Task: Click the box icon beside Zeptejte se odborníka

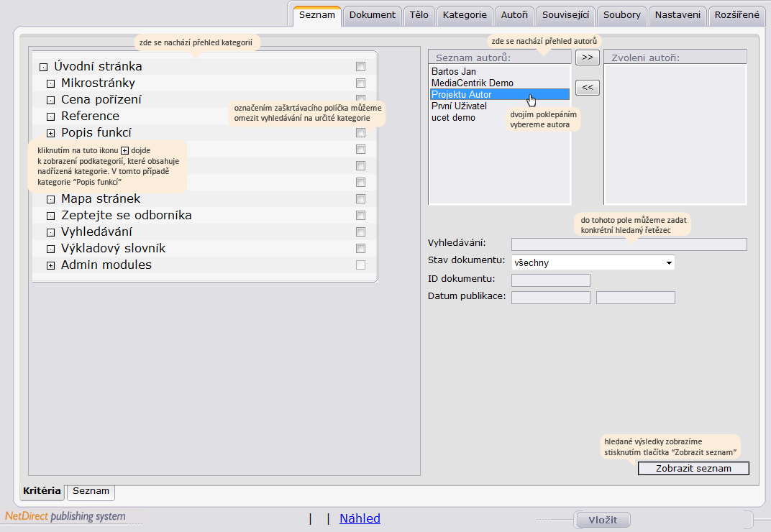Action: point(50,216)
